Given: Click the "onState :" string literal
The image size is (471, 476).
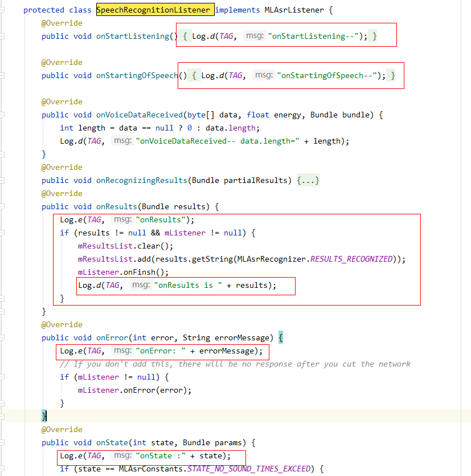Looking at the screenshot, I should pyautogui.click(x=161, y=455).
